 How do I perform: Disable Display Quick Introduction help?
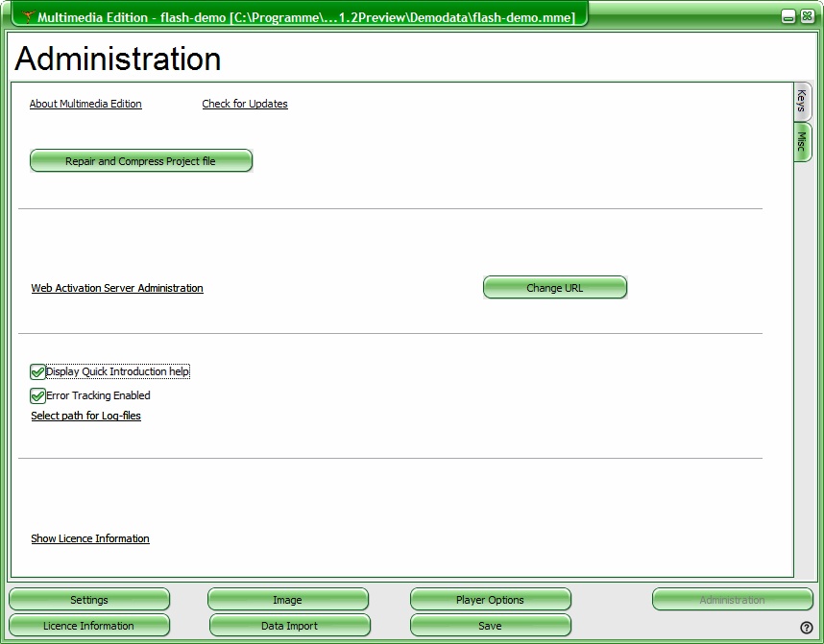[36, 371]
